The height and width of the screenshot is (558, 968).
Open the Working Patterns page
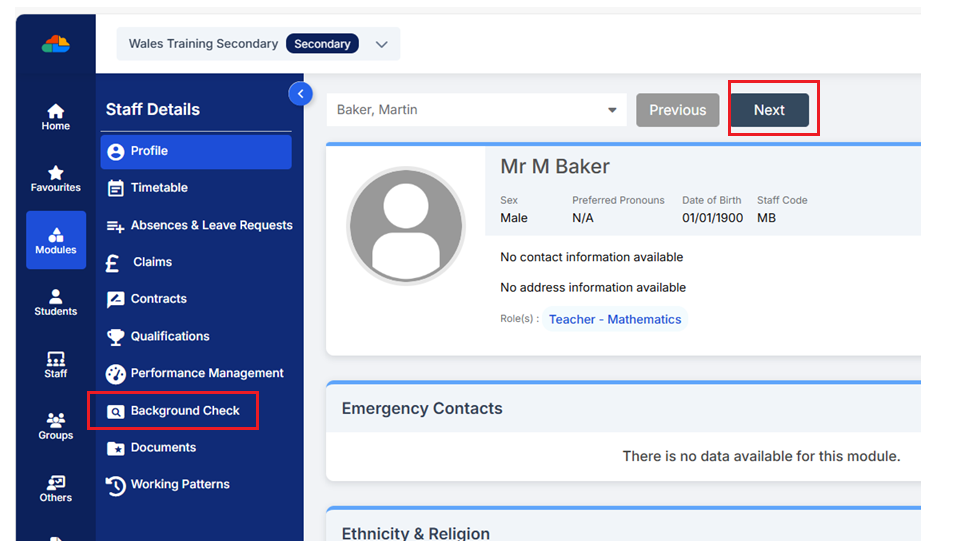180,484
